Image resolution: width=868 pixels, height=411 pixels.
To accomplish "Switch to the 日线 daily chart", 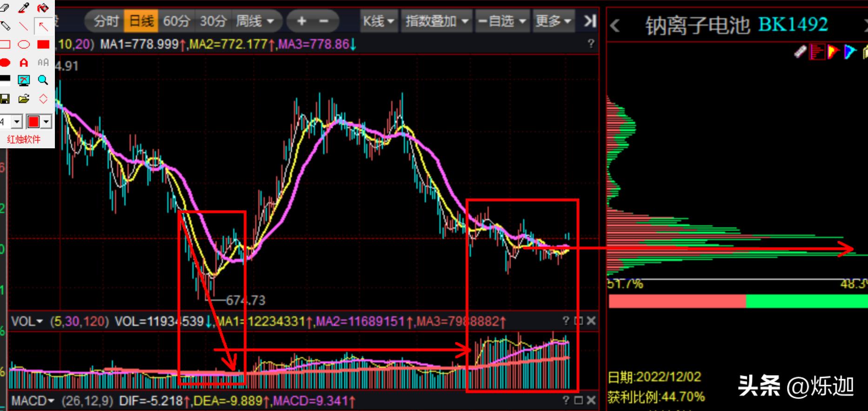I will coord(141,21).
